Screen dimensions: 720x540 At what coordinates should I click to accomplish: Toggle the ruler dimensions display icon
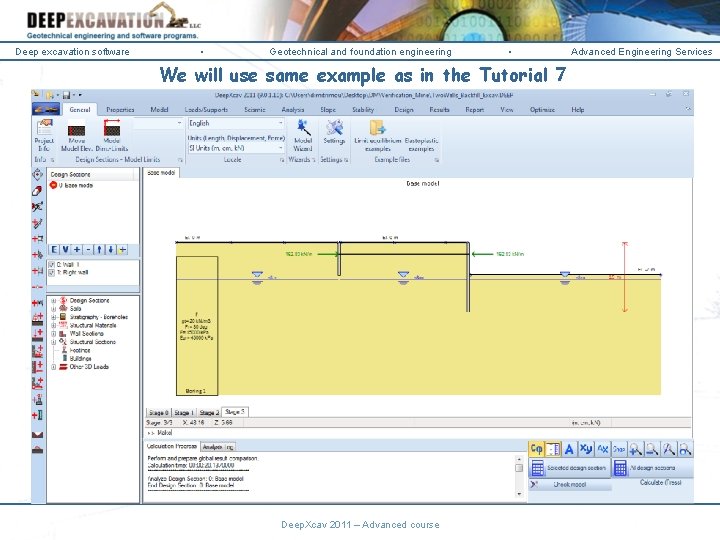553,449
